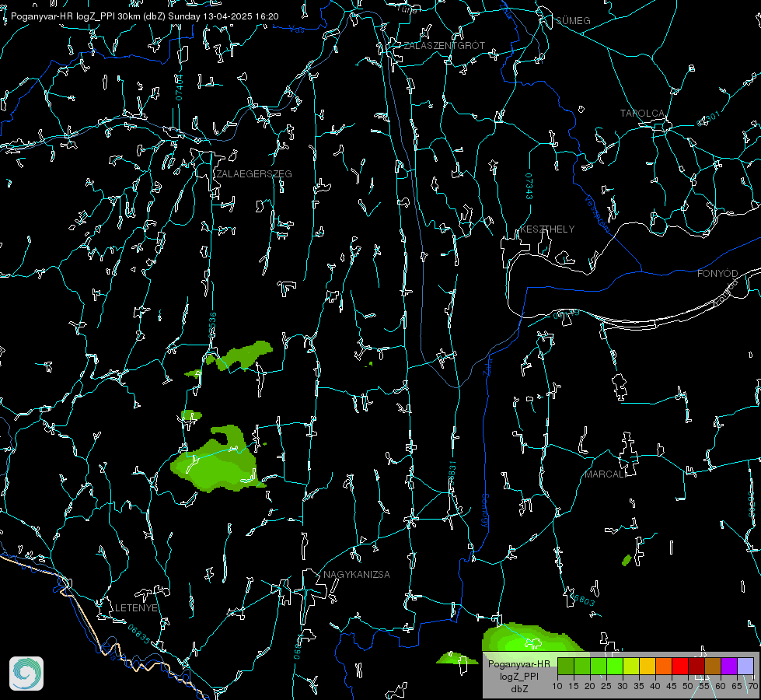This screenshot has height=700, width=761.
Task: Pick the yellow 35-40 dBZ legend swatch
Action: [x=648, y=666]
